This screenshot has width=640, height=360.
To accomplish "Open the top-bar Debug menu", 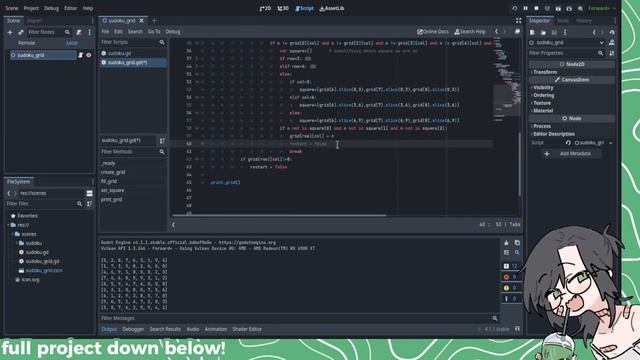I will tap(51, 8).
